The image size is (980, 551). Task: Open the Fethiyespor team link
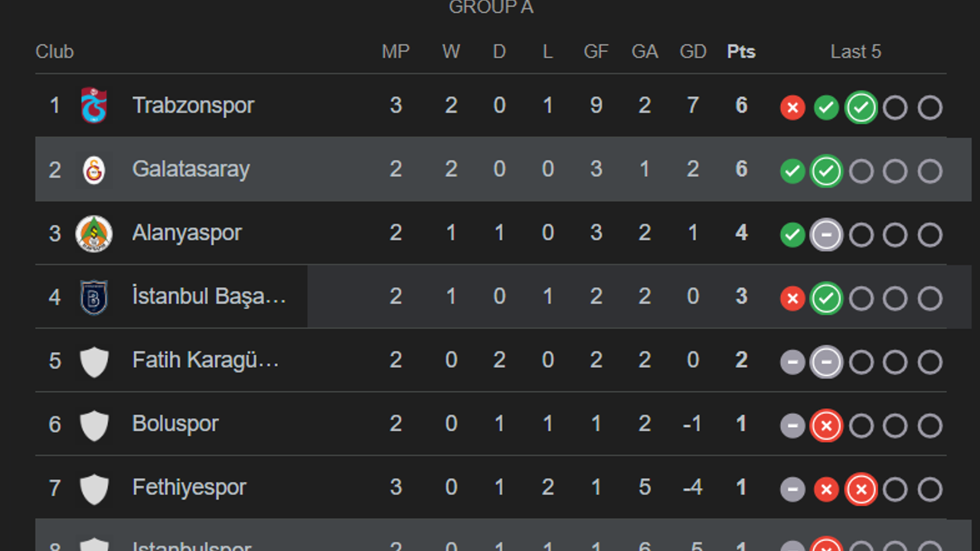coord(189,487)
